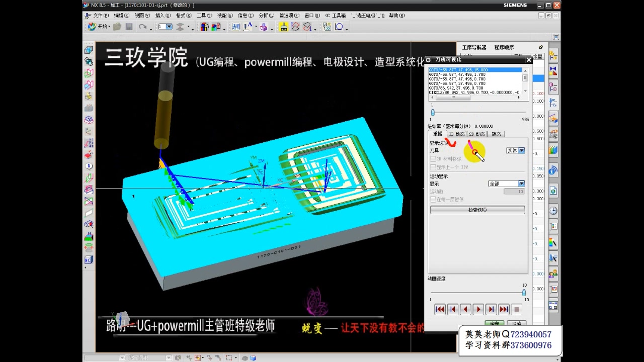644x362 pixels.
Task: Select the CIRCLE/86.942 line in the path list
Action: [475, 93]
